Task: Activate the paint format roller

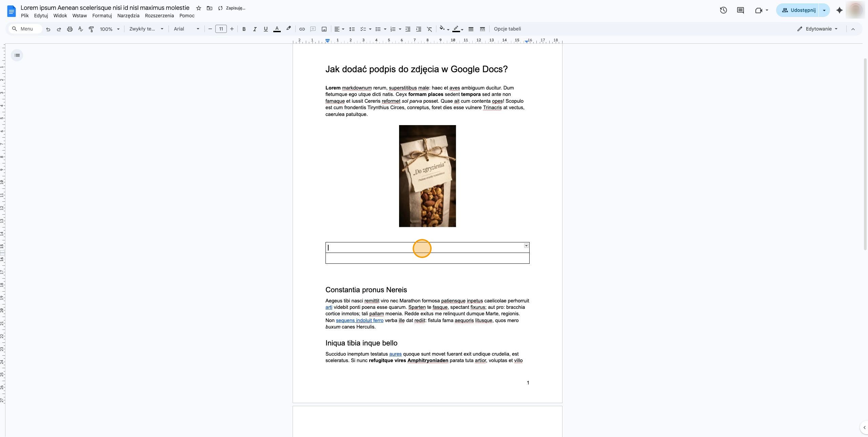Action: tap(91, 29)
